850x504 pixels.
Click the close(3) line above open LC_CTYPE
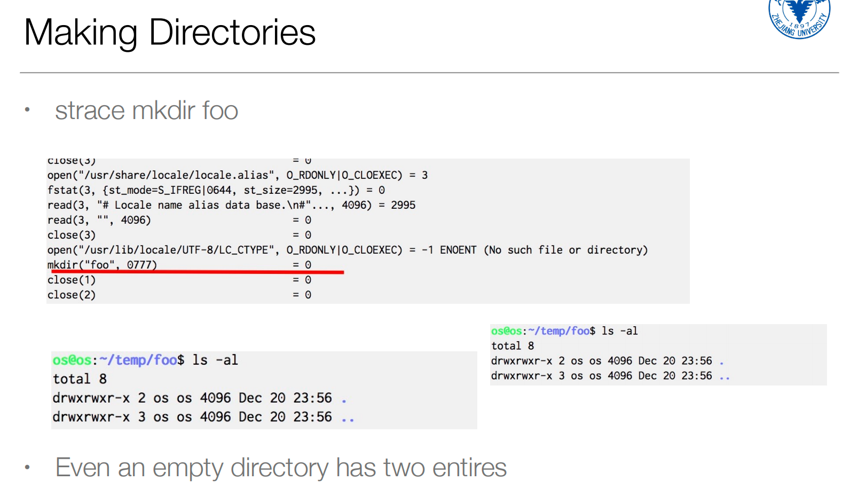coord(179,235)
